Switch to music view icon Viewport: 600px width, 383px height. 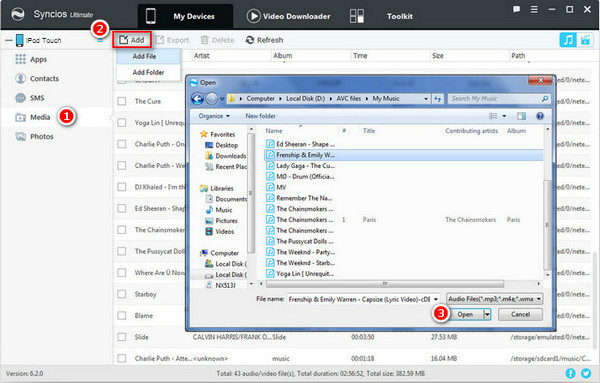point(568,40)
